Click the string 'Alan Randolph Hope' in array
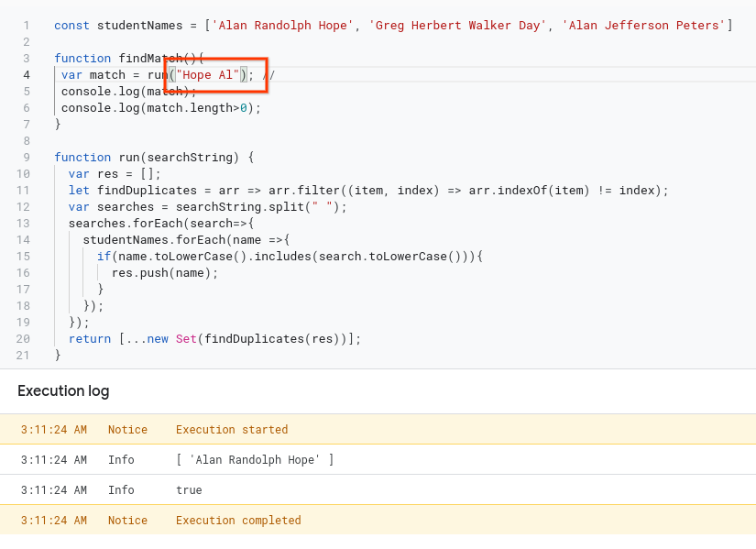The height and width of the screenshot is (549, 756). [282, 26]
